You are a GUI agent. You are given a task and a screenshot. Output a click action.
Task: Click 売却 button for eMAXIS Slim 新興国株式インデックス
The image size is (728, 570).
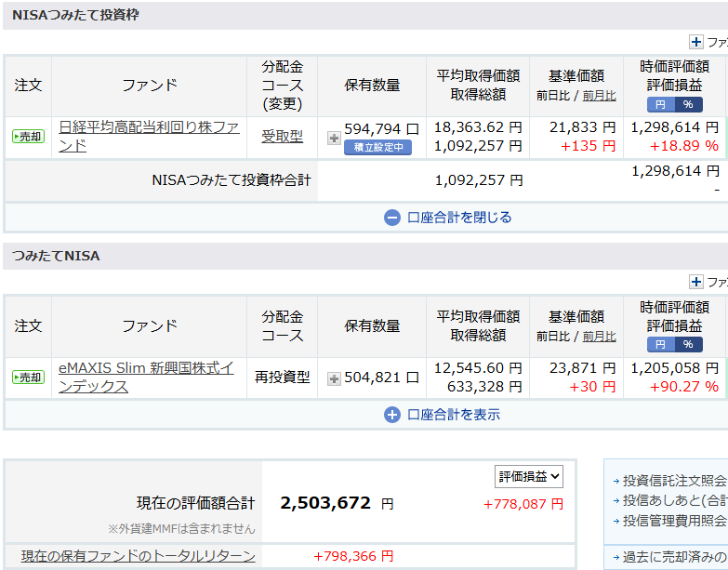coord(28,378)
